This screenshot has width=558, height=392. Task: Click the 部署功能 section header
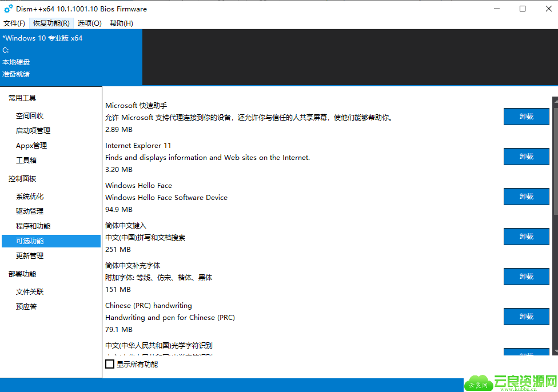tap(22, 274)
